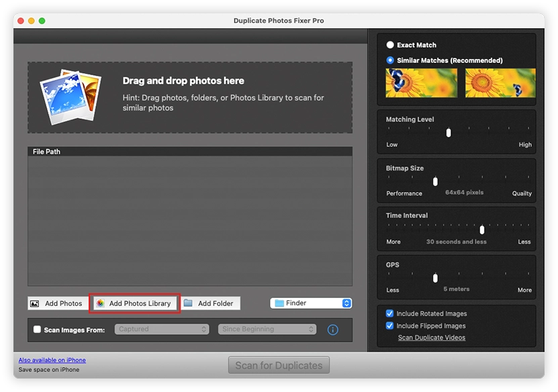Image resolution: width=558 pixels, height=392 pixels.
Task: Click the Time Interval slider handle
Action: [482, 230]
